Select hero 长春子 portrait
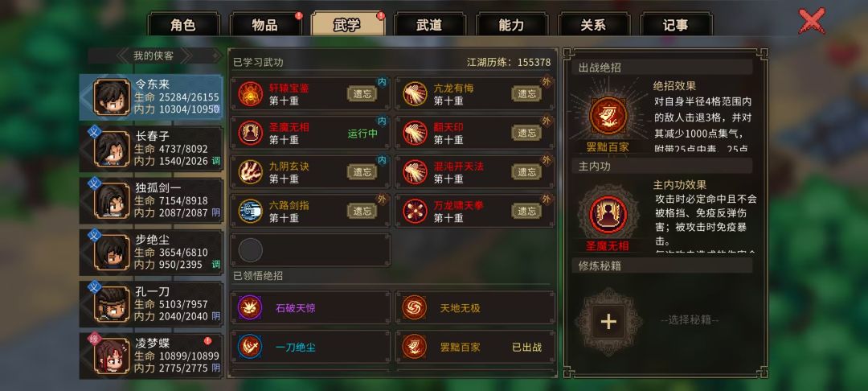Screen dimensions: 868x391 pos(112,149)
